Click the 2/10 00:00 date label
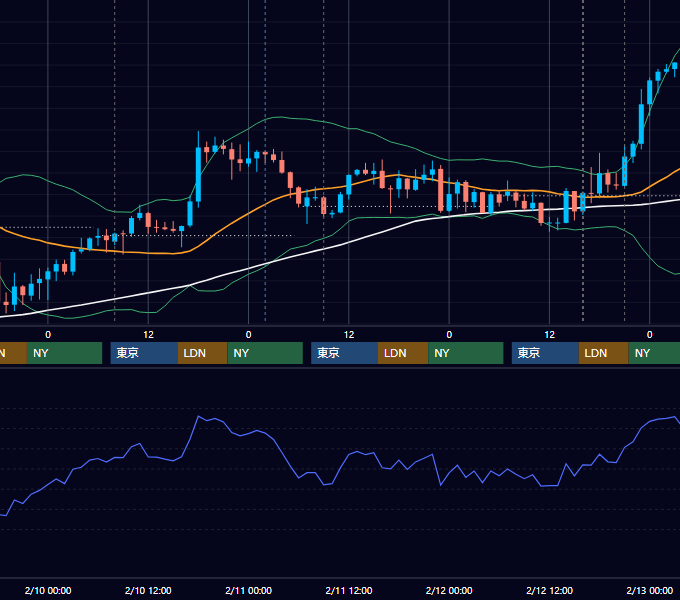 [48, 590]
